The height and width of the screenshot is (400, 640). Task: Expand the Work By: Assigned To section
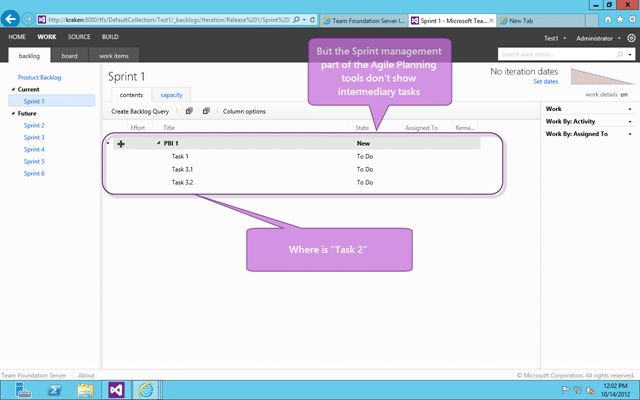pos(630,134)
